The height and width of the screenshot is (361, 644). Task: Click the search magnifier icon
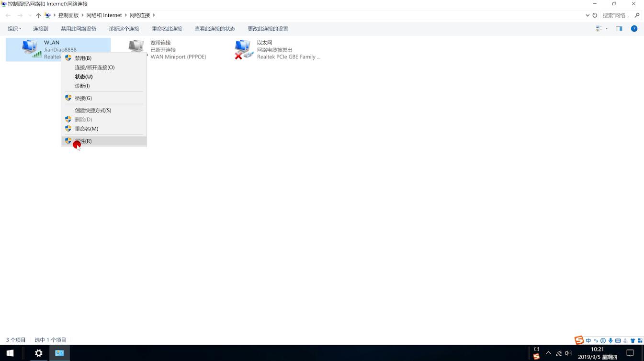click(x=637, y=15)
